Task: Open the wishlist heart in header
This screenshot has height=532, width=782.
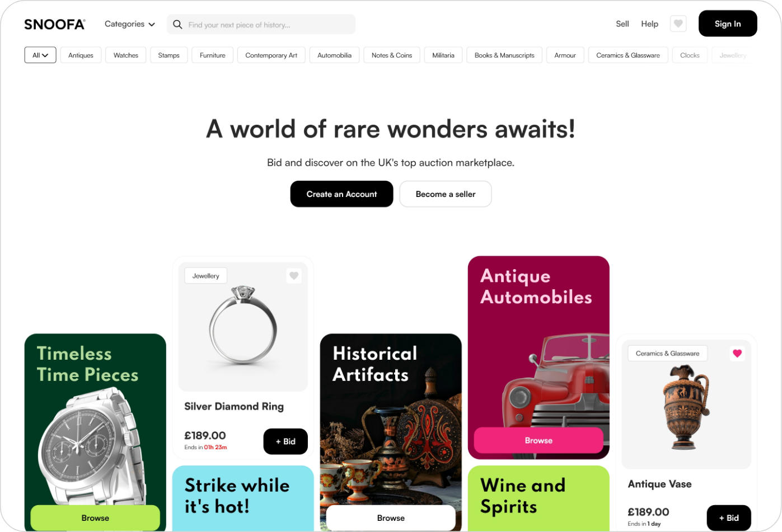Action: (x=678, y=24)
